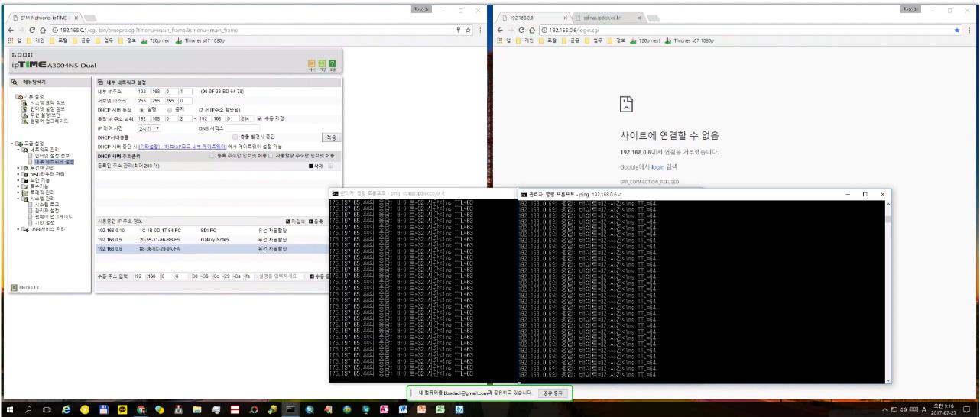Click the menu search magnifier icon in the sidebar

pos(14,81)
